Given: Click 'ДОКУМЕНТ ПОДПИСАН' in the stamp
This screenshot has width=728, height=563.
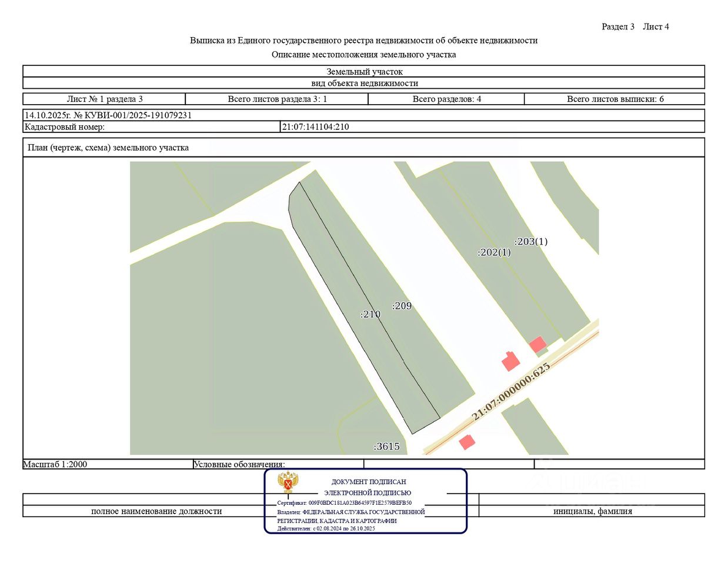Looking at the screenshot, I should (369, 482).
